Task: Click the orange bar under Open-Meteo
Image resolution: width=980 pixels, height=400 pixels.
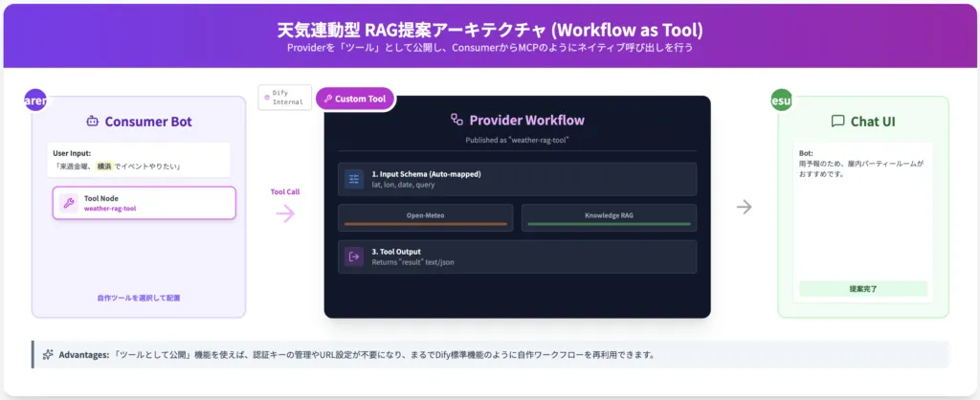Action: (x=426, y=224)
